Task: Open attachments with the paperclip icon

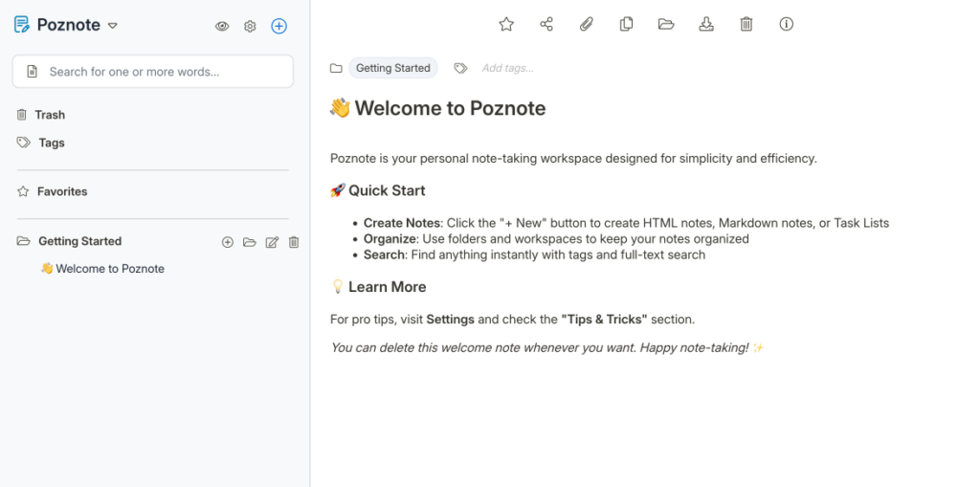Action: coord(587,25)
